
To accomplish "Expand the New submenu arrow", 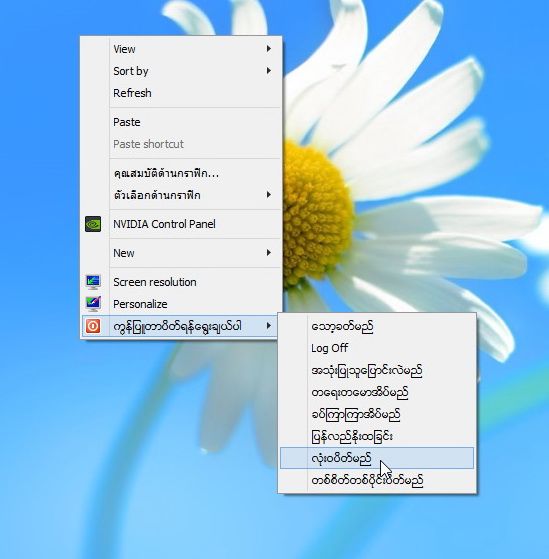I will pyautogui.click(x=269, y=253).
